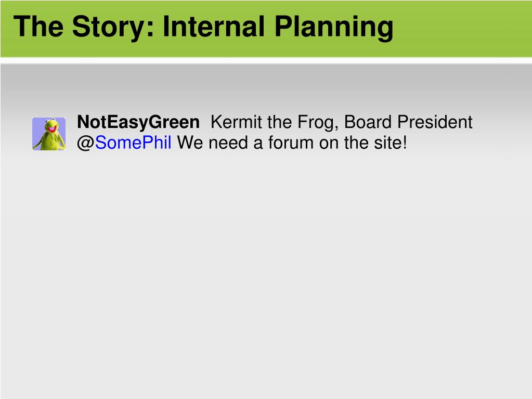Image resolution: width=532 pixels, height=399 pixels.
Task: Click the word "Story:" in the heading
Action: tap(113, 28)
